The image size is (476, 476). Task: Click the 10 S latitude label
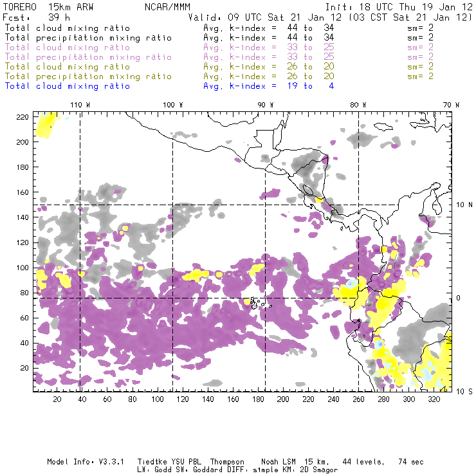pyautogui.click(x=464, y=392)
